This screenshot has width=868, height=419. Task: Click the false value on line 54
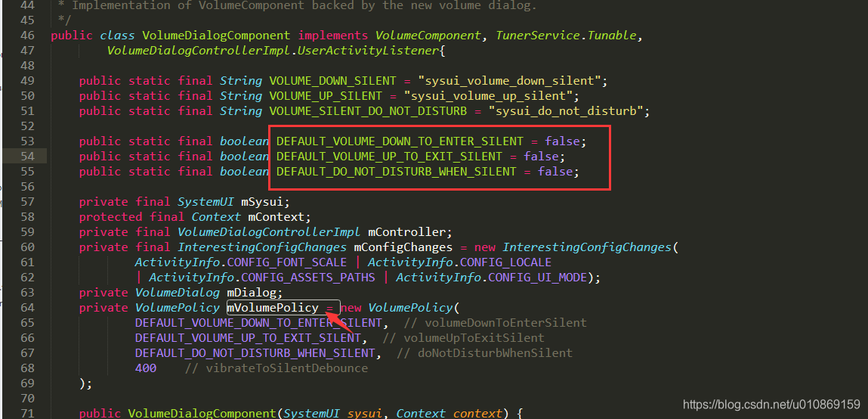pyautogui.click(x=541, y=157)
